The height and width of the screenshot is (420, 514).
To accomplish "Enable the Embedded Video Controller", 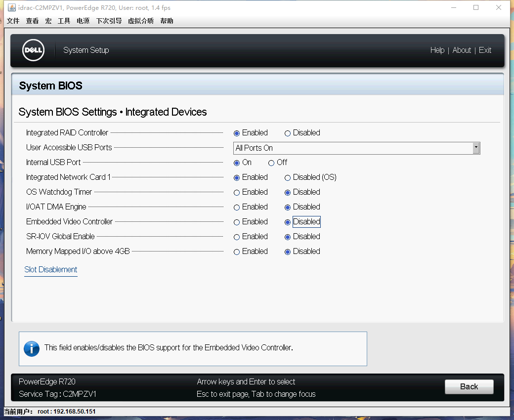I will pos(237,222).
